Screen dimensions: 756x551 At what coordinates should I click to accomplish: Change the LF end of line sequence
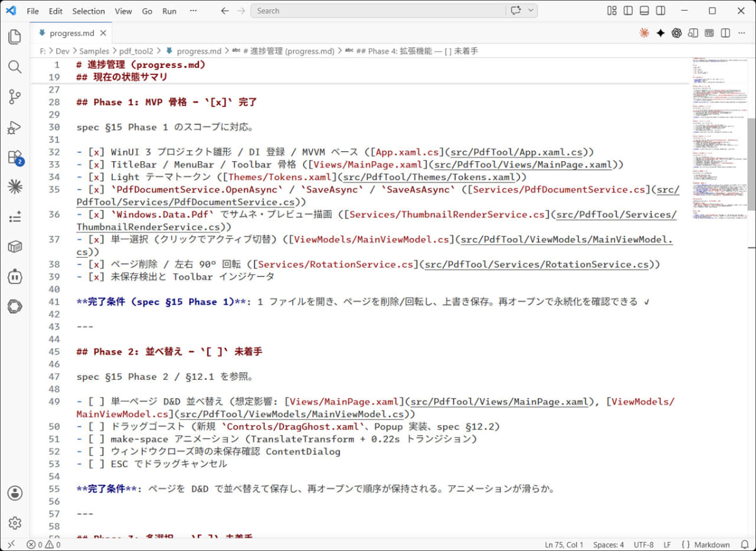pos(667,545)
